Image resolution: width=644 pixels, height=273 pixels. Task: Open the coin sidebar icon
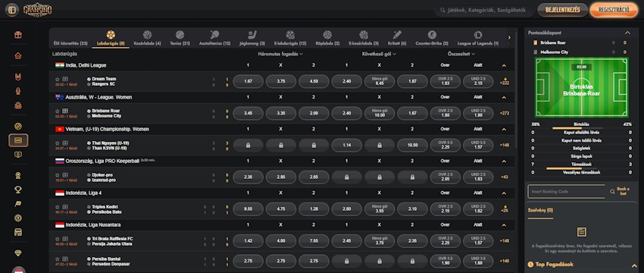pyautogui.click(x=18, y=218)
